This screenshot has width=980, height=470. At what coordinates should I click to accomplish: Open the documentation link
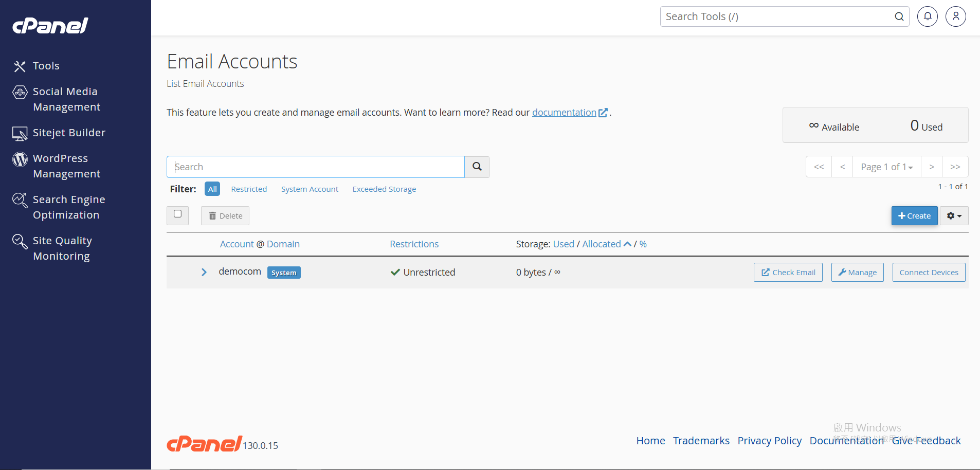(564, 113)
